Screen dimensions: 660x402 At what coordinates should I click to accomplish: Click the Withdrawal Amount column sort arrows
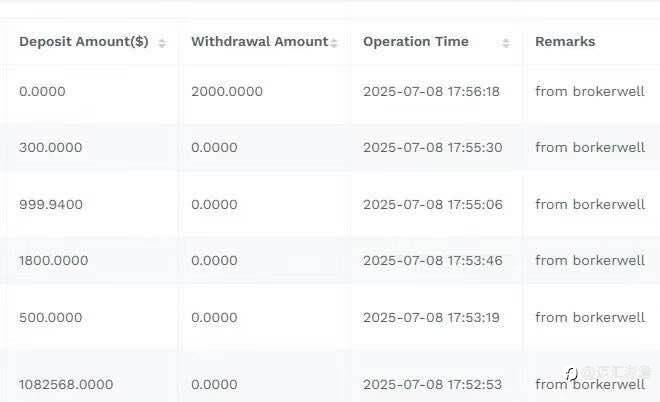334,42
